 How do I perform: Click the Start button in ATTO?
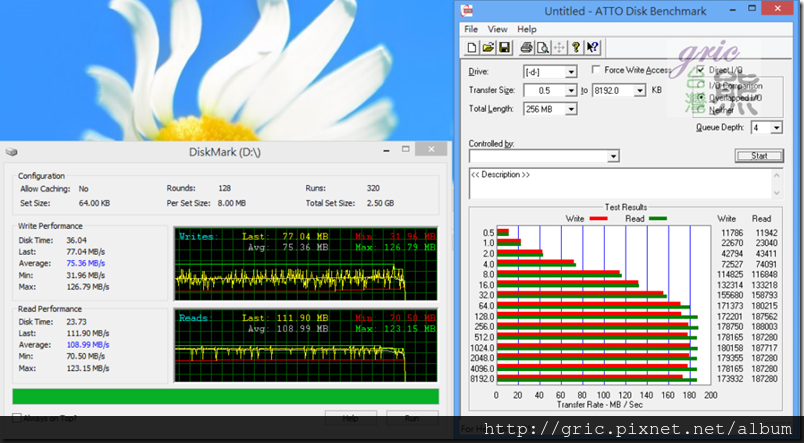pyautogui.click(x=759, y=155)
